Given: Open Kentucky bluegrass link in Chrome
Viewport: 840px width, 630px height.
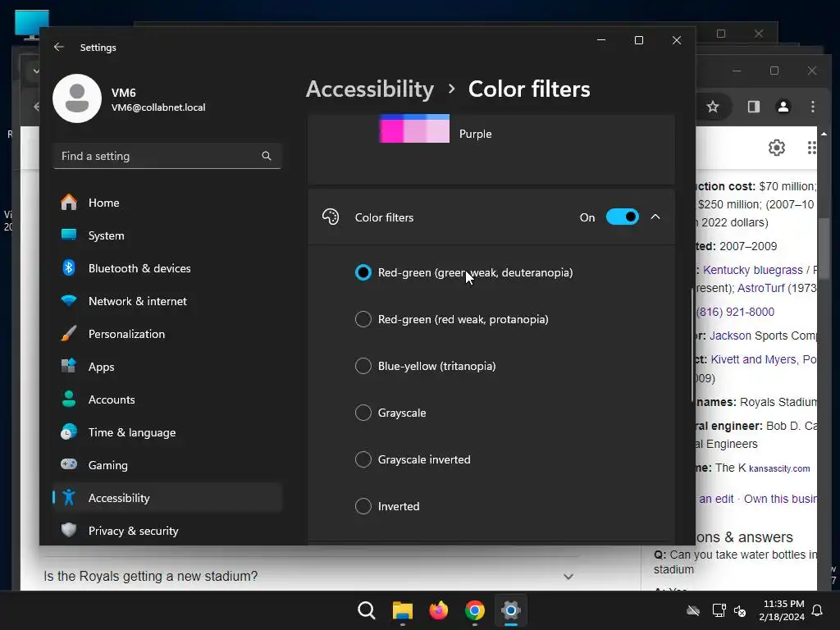Looking at the screenshot, I should click(753, 270).
